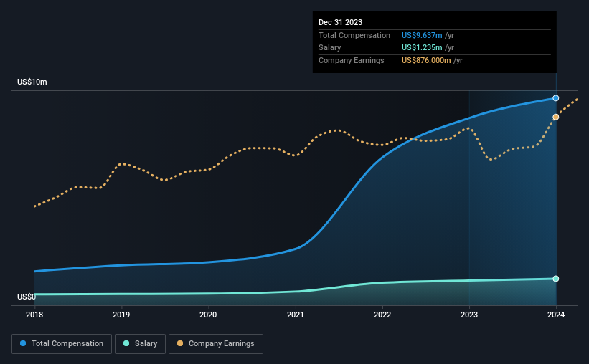Click the US$876.000m company earnings value
The height and width of the screenshot is (364, 589).
click(x=426, y=60)
